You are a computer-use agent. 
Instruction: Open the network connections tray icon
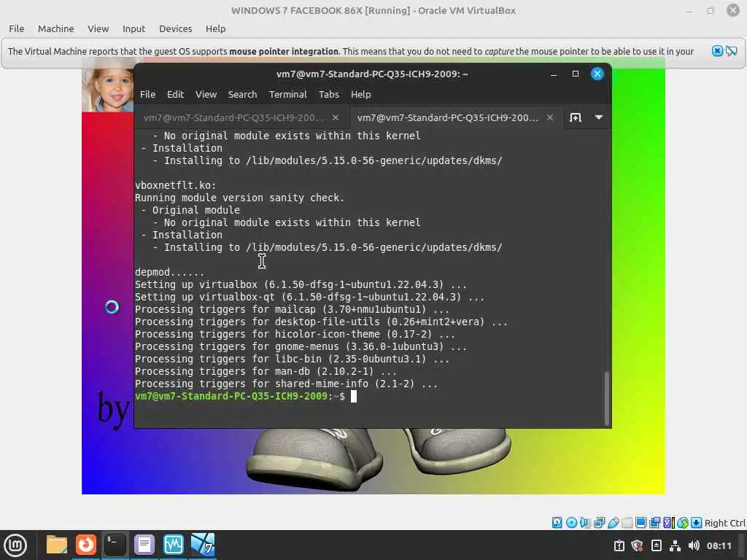point(675,545)
